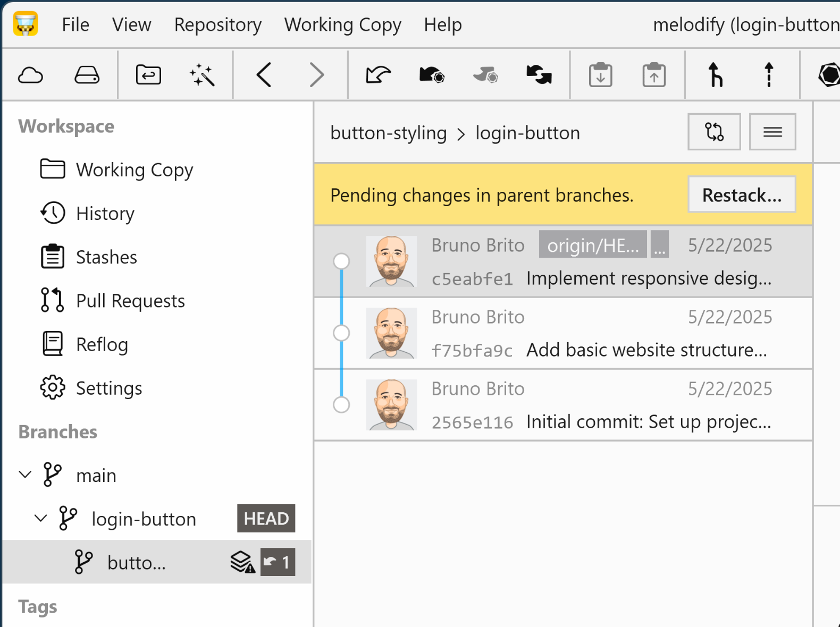Open Pull Requests in the sidebar
Screen dimensions: 840x627
click(x=130, y=301)
